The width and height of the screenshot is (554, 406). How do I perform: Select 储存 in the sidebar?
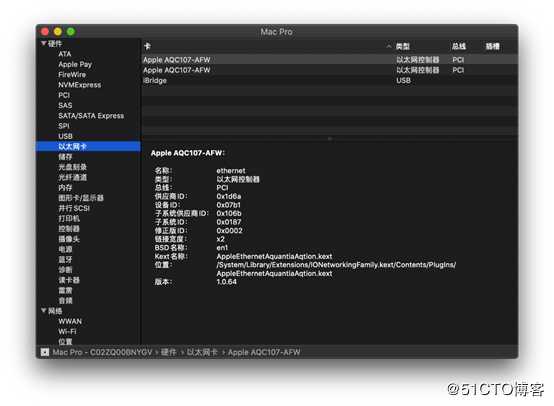coord(65,157)
